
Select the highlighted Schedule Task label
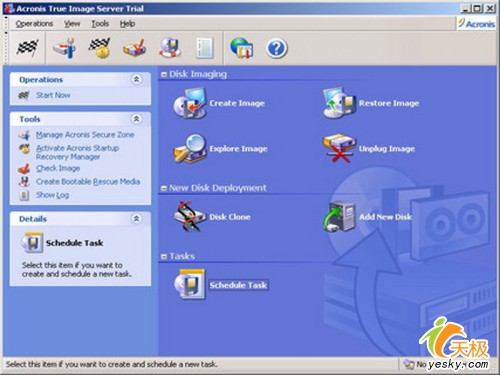238,285
